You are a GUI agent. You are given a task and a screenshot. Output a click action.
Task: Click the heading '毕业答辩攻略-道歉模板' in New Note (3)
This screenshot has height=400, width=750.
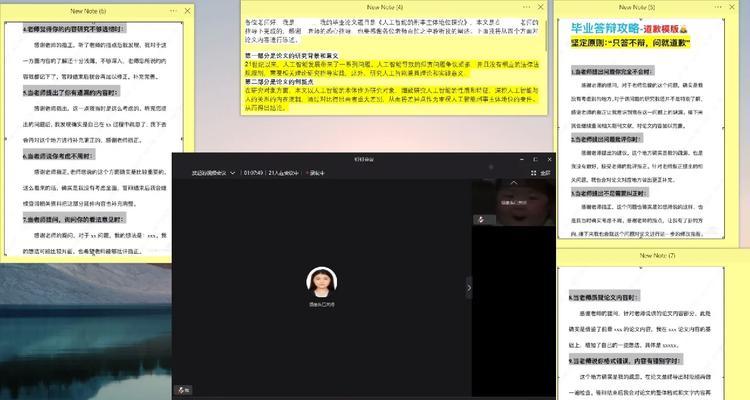629,28
